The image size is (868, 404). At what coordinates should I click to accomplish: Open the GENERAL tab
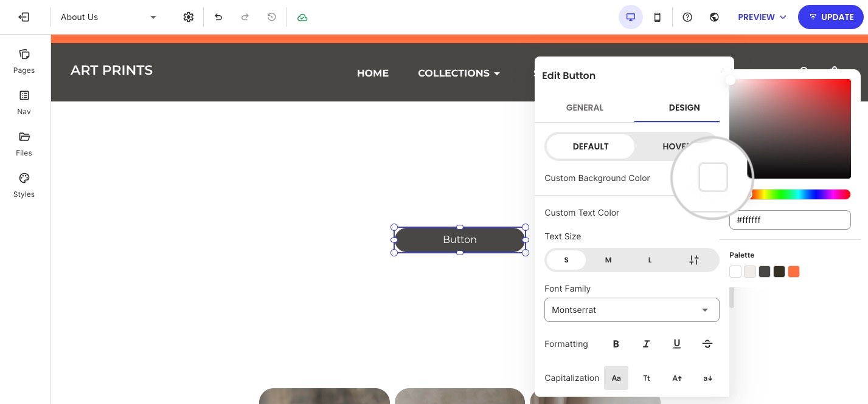pos(585,108)
